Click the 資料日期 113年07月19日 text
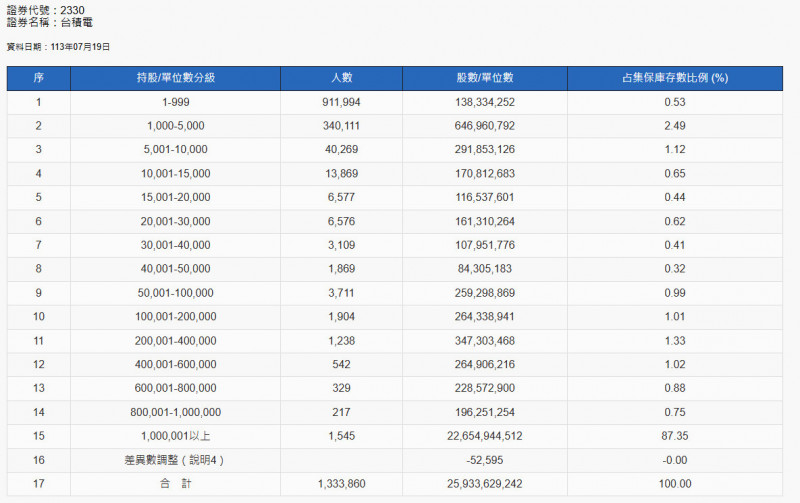Image resolution: width=800 pixels, height=503 pixels. coord(58,47)
